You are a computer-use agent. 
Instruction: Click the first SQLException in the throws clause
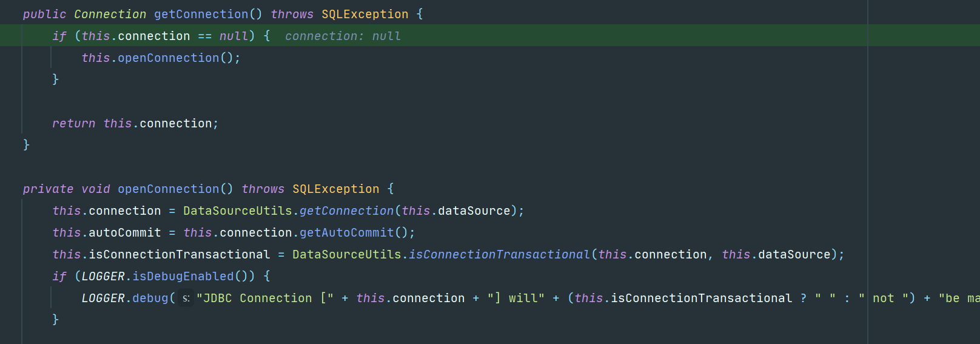[365, 14]
